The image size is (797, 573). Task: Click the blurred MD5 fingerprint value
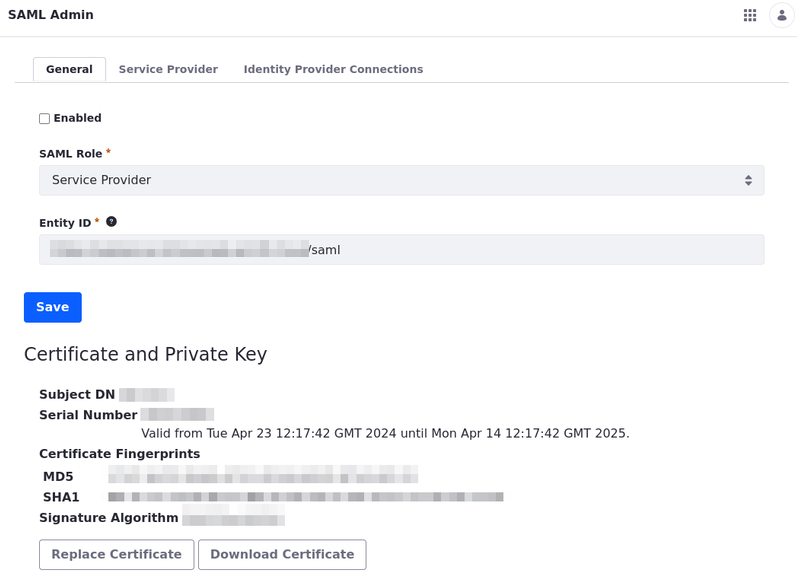263,474
